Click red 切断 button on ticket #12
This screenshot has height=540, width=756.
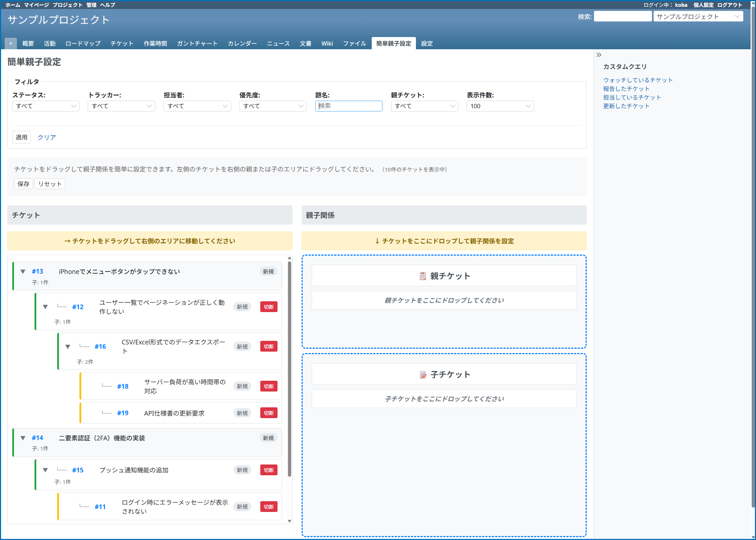(x=269, y=307)
